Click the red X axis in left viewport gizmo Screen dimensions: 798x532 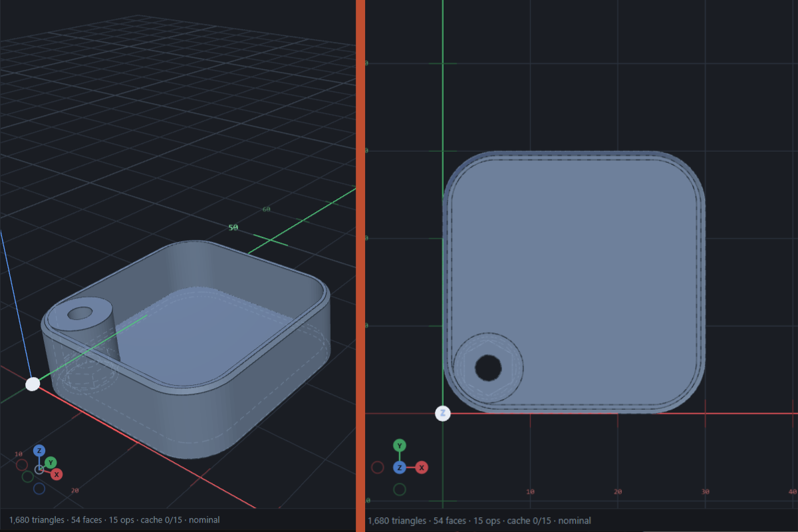point(57,474)
